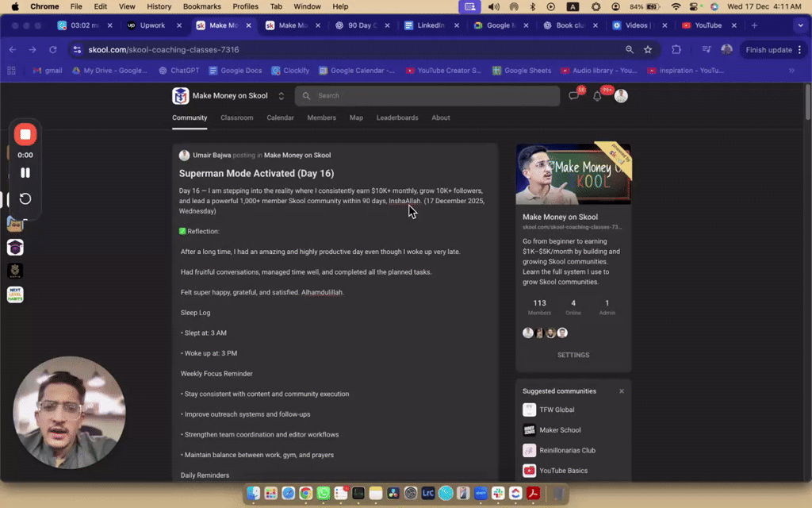Open the About tab

point(441,117)
